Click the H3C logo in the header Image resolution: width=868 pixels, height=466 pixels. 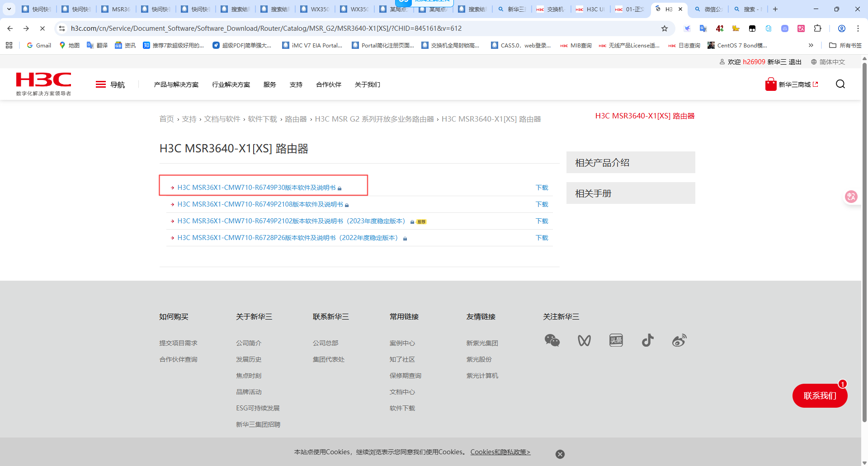43,84
